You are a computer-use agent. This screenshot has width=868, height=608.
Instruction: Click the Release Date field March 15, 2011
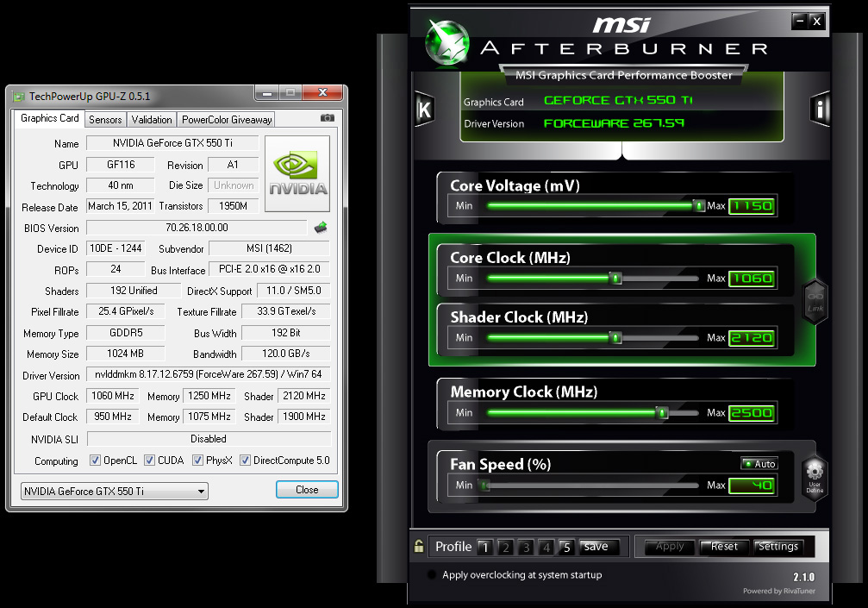[120, 206]
